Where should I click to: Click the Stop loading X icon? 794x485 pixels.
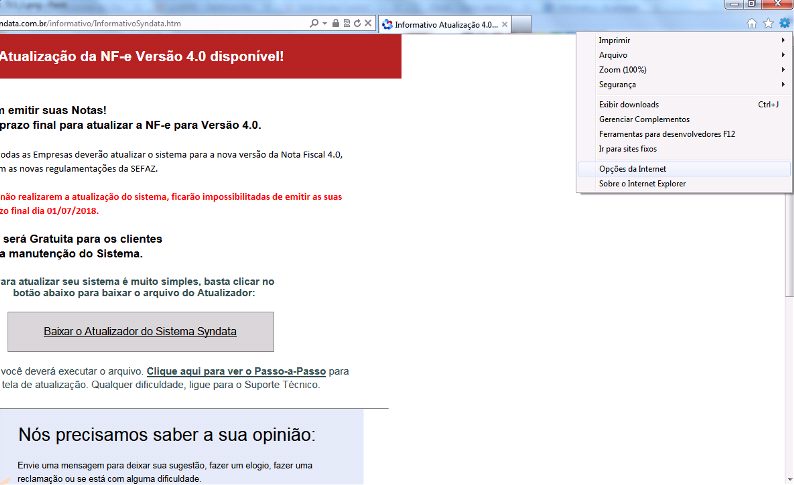point(368,23)
